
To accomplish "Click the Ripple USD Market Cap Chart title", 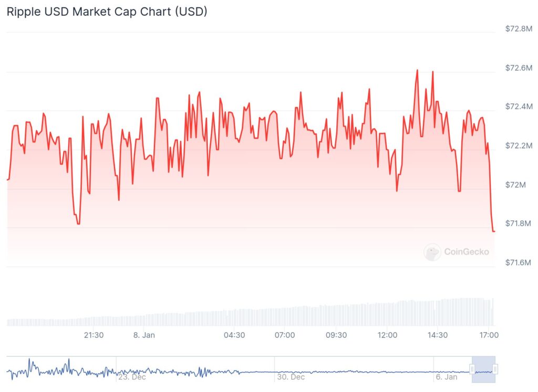I will click(x=107, y=12).
